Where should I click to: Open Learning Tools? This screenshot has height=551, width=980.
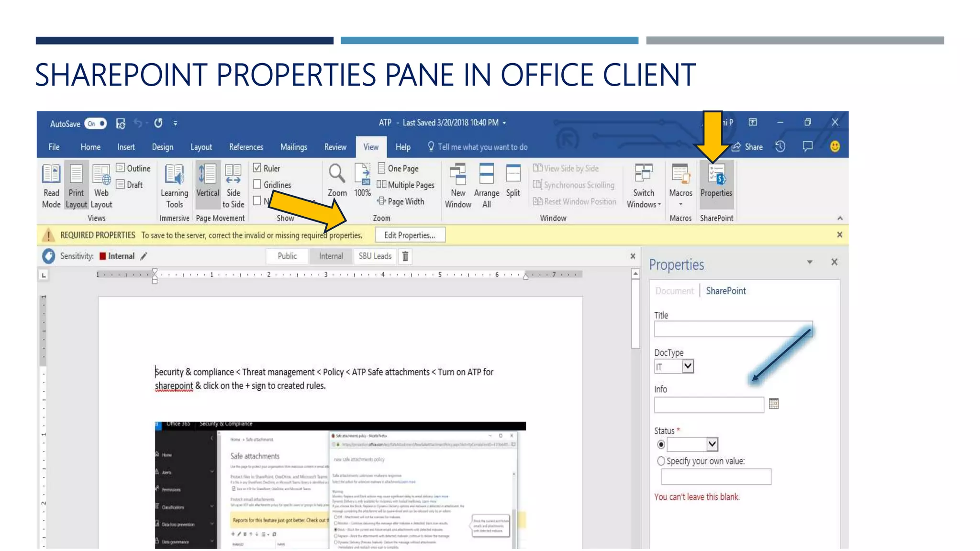pyautogui.click(x=174, y=186)
